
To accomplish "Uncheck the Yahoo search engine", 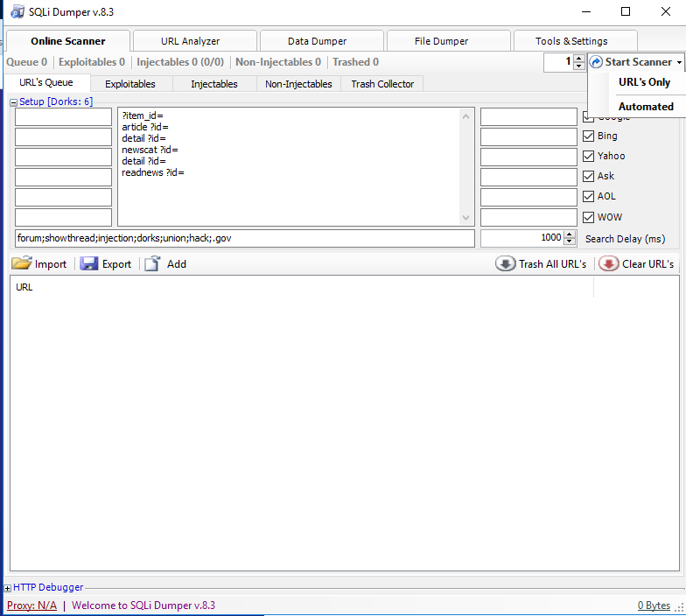I will [x=588, y=156].
